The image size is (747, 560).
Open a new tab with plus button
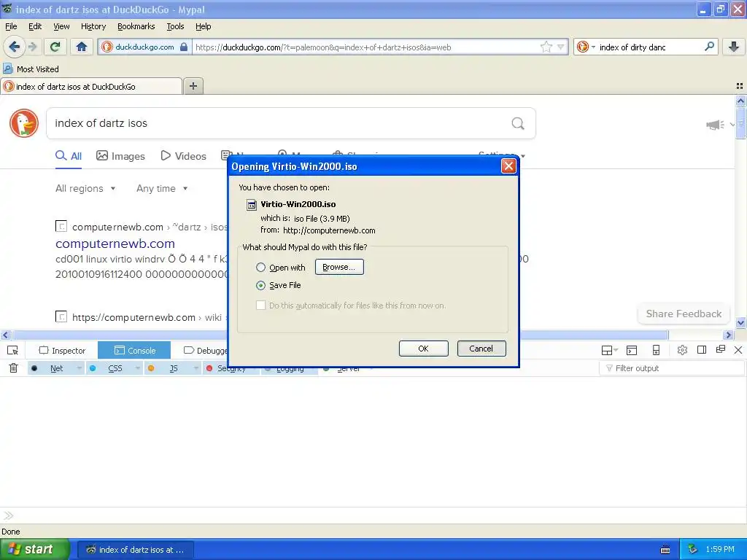(x=193, y=86)
